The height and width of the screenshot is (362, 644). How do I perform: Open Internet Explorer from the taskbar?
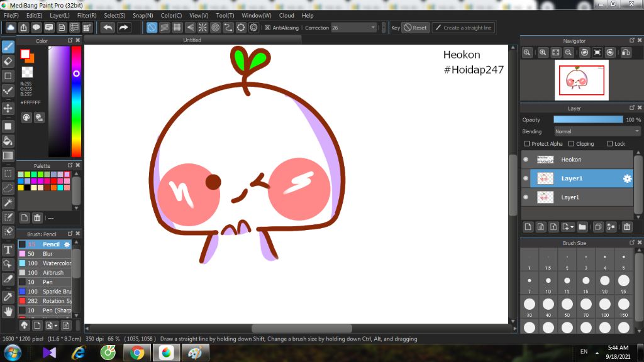(79, 353)
